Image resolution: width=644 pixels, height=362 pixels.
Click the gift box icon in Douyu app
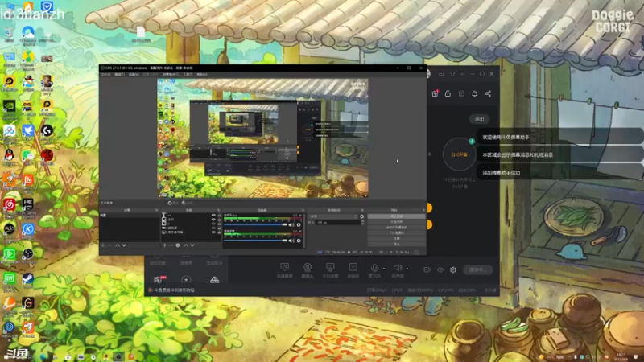pyautogui.click(x=435, y=93)
